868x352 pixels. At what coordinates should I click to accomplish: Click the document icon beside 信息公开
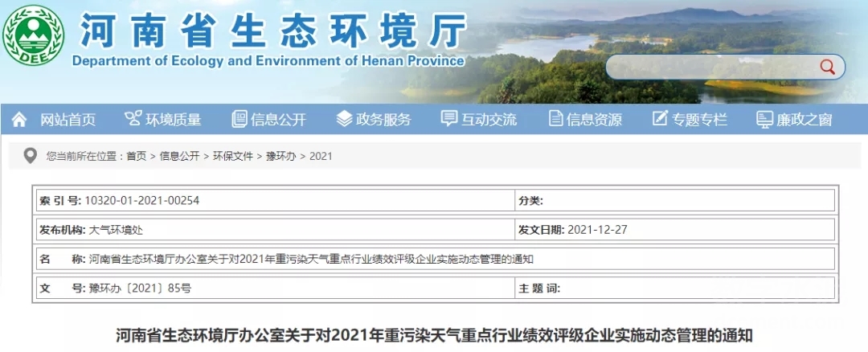tap(240, 119)
